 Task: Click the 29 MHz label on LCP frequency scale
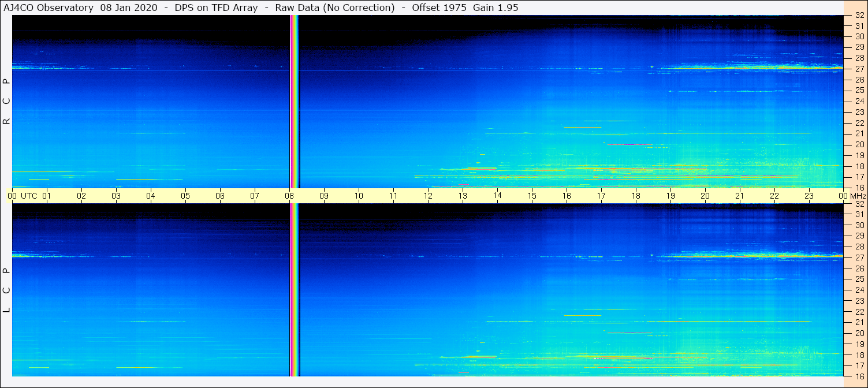tap(859, 236)
